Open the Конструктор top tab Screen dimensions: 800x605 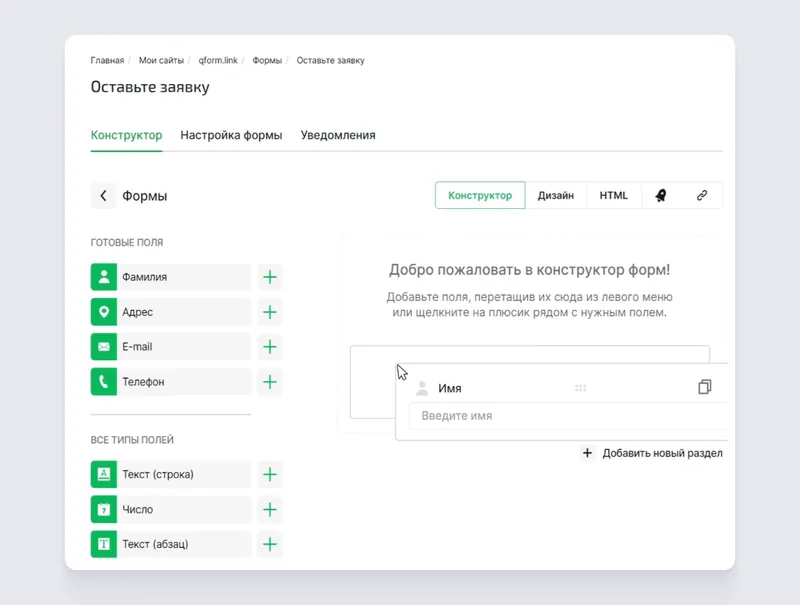click(x=127, y=135)
